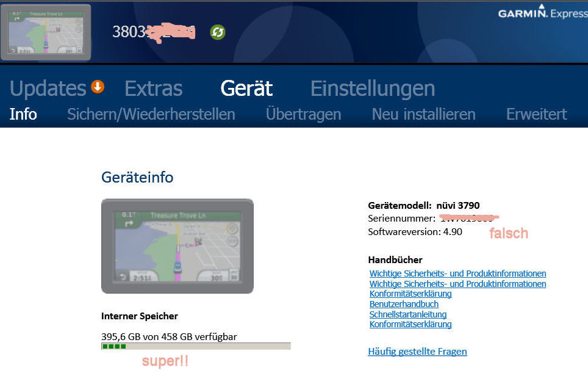This screenshot has width=588, height=384.
Task: Open the Benutzerhandbuch manual link
Action: click(x=404, y=304)
